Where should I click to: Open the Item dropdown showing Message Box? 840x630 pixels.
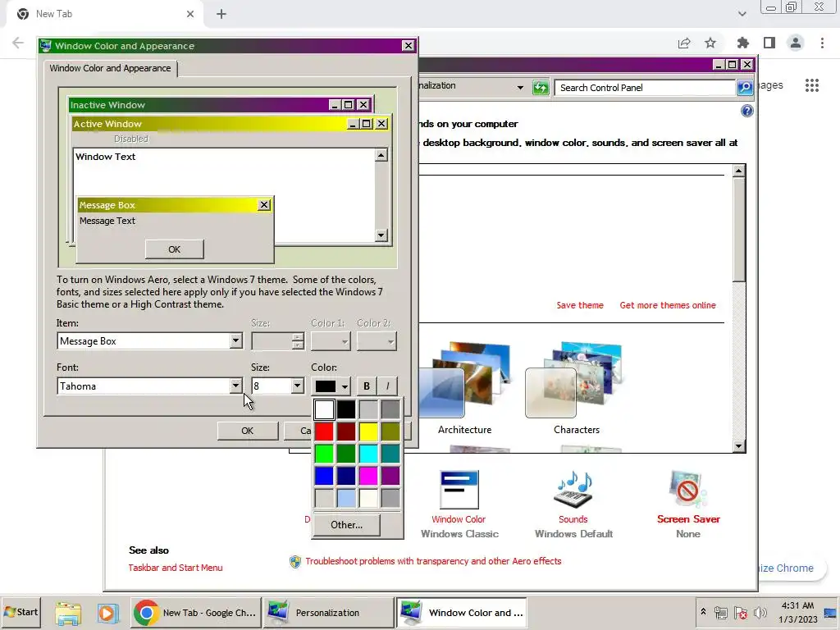[x=235, y=341]
